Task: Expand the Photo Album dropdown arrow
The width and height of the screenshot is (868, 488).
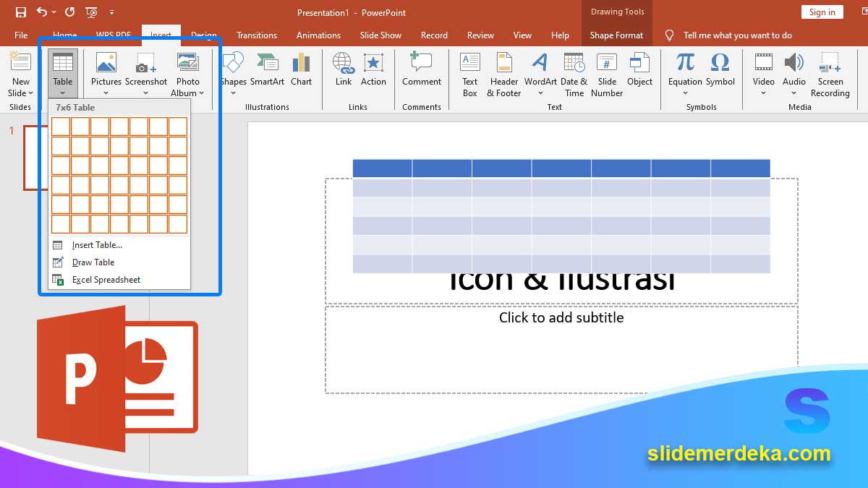Action: pos(201,93)
